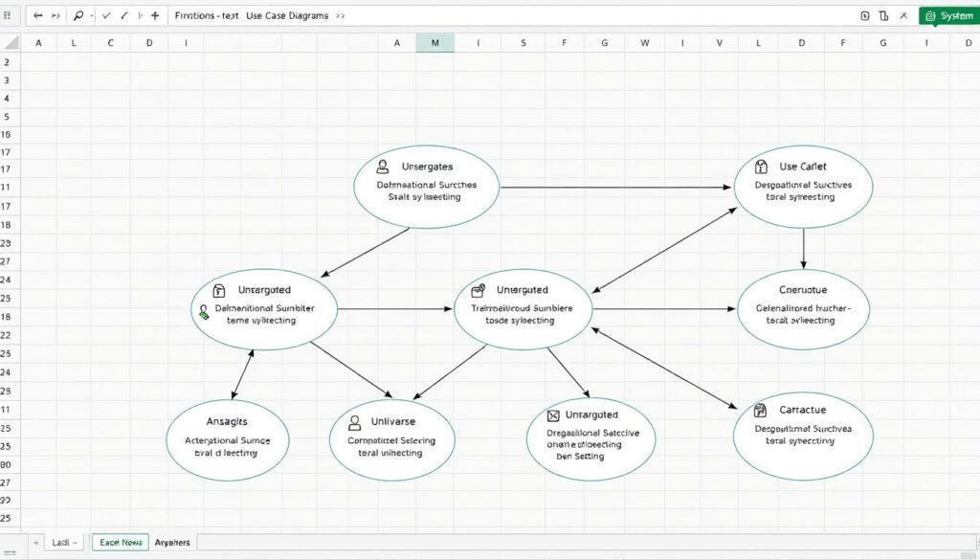Click the lock icon in the left Unterguted ellipse
Image resolution: width=980 pixels, height=560 pixels.
219,290
